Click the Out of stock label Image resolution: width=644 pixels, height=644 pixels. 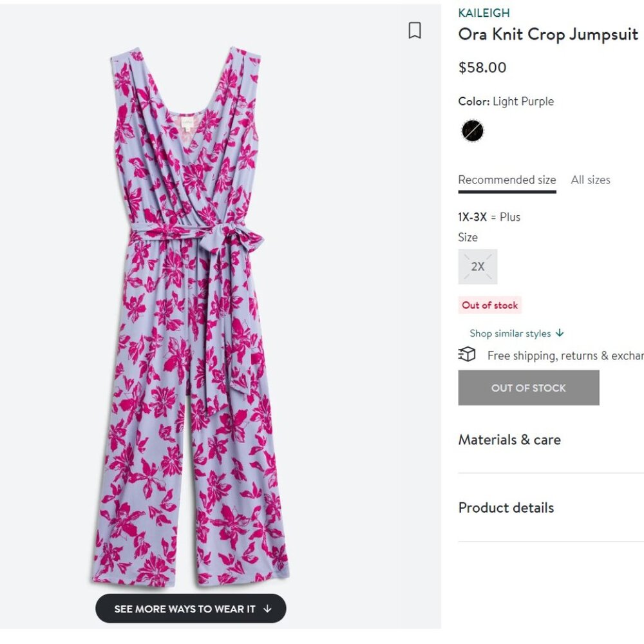click(489, 305)
